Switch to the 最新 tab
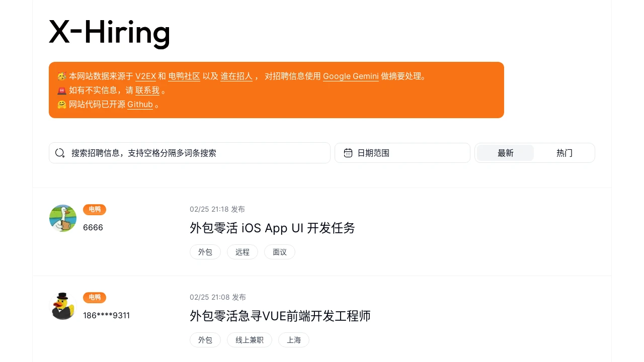The height and width of the screenshot is (362, 644). point(505,153)
